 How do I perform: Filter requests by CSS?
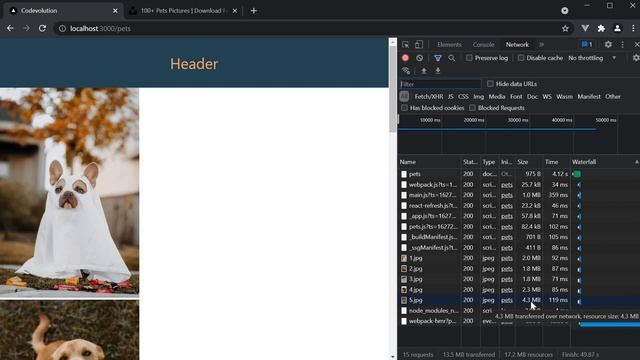pyautogui.click(x=463, y=97)
